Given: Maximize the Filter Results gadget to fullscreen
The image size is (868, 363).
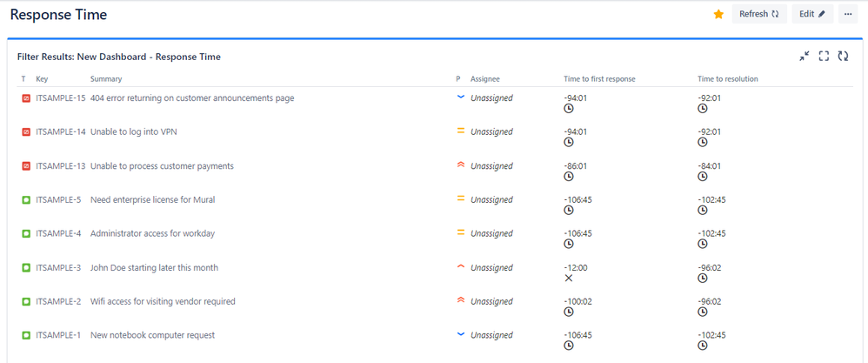Looking at the screenshot, I should pyautogui.click(x=824, y=56).
